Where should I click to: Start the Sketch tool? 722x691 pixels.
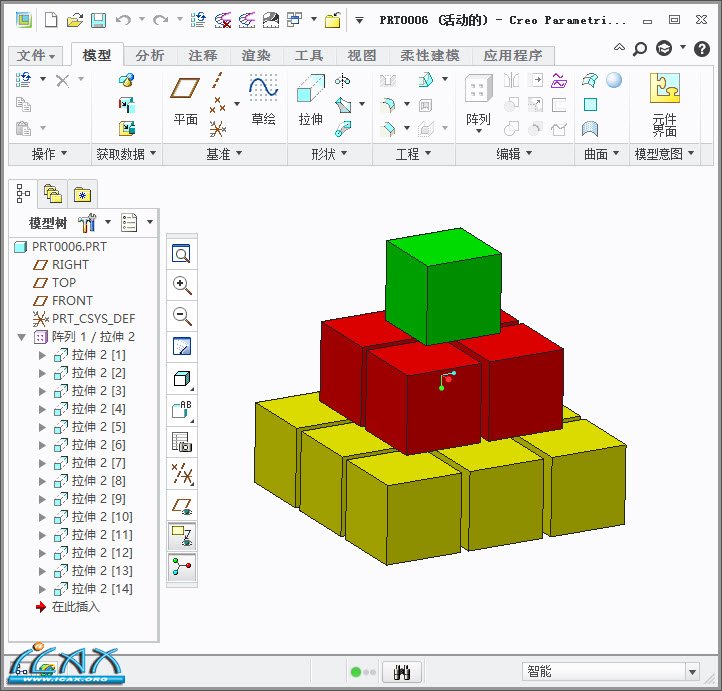click(263, 99)
